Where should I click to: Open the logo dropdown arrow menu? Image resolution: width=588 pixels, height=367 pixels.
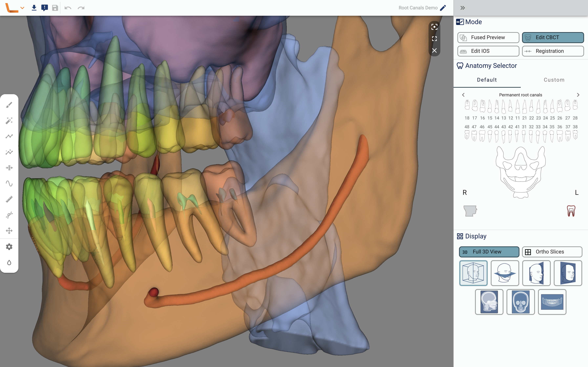pos(22,8)
